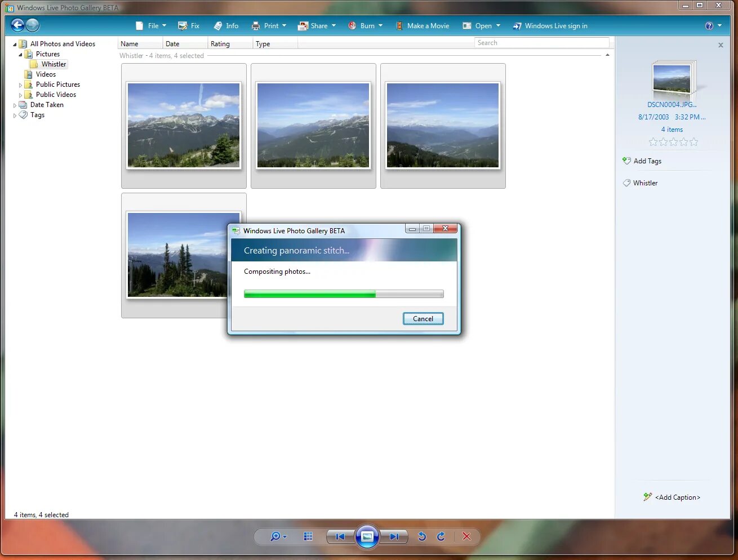
Task: Click the Forward navigation arrow
Action: point(33,25)
